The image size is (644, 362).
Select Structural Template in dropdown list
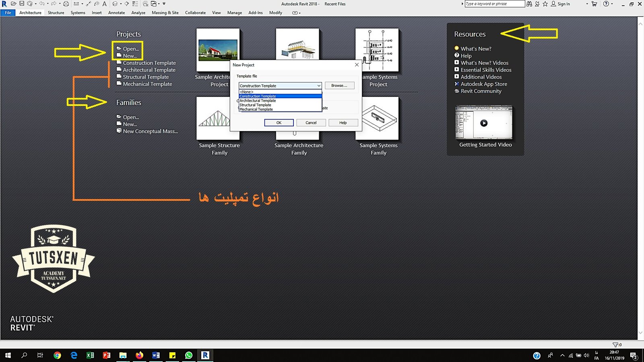[280, 105]
